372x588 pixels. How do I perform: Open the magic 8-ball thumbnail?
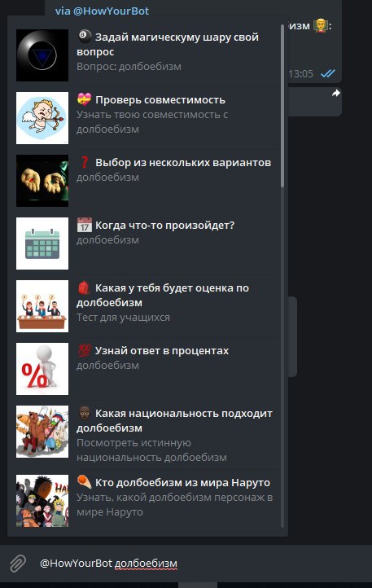pyautogui.click(x=42, y=55)
